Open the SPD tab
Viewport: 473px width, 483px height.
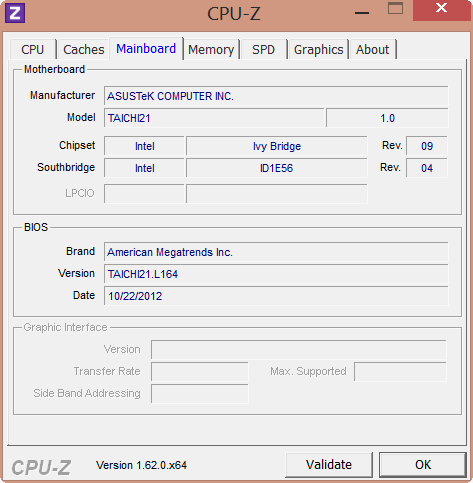click(x=263, y=49)
